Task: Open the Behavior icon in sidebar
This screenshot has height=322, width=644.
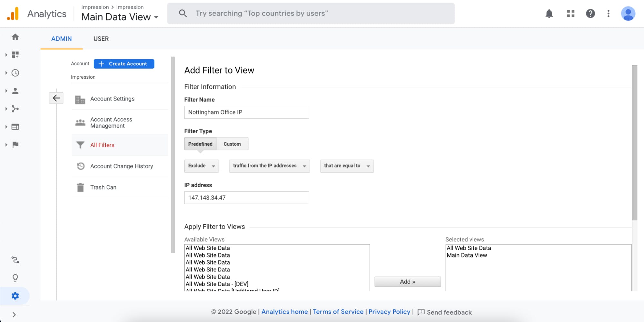Action: pyautogui.click(x=15, y=127)
